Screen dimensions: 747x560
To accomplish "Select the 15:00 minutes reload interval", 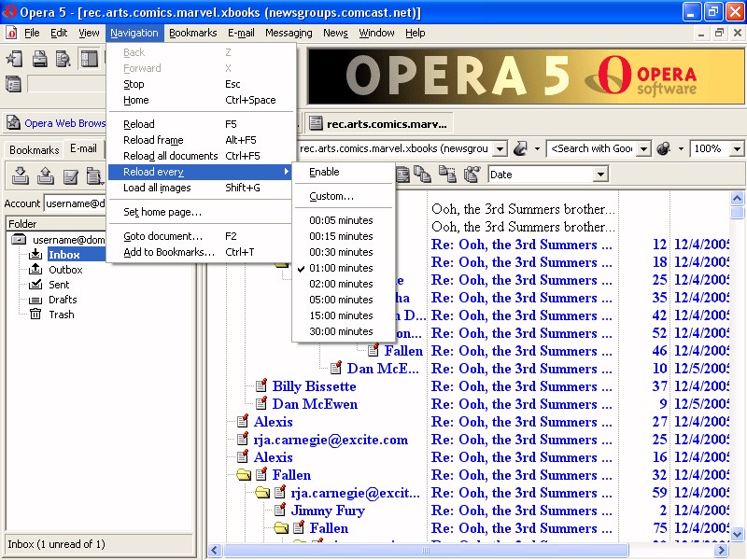I will click(341, 315).
